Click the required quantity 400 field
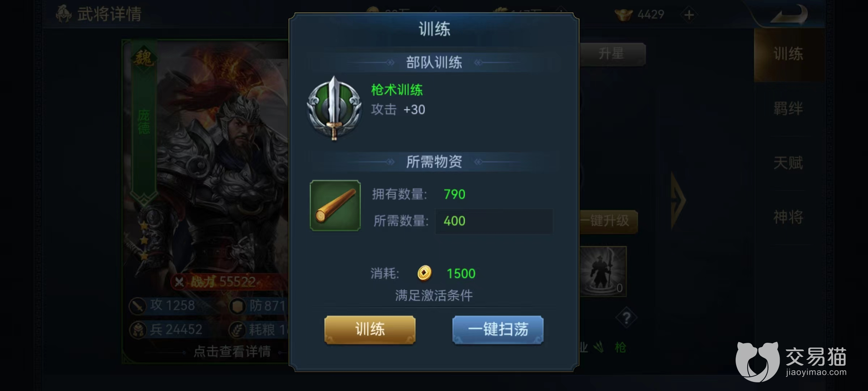The image size is (868, 391). click(x=494, y=221)
